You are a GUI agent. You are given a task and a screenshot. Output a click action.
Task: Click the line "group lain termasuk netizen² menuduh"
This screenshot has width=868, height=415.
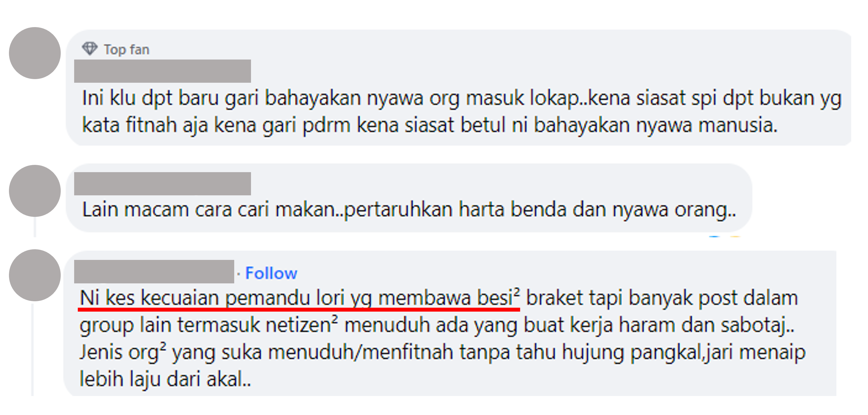click(x=437, y=326)
